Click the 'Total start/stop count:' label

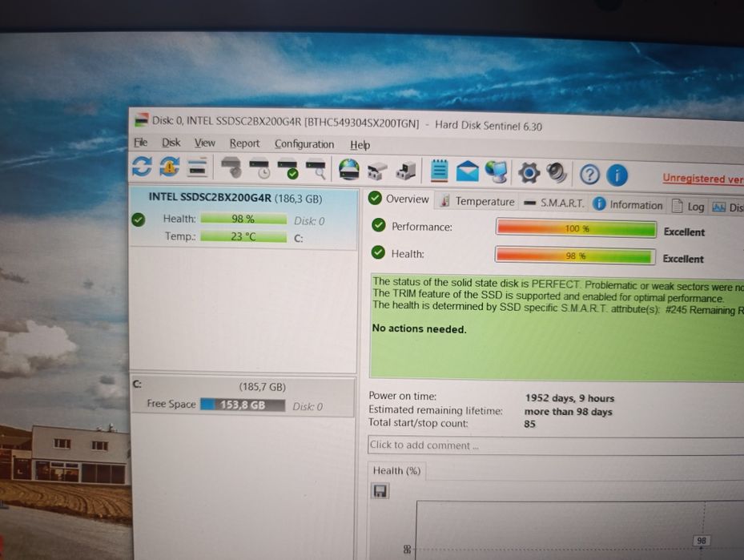pos(419,423)
